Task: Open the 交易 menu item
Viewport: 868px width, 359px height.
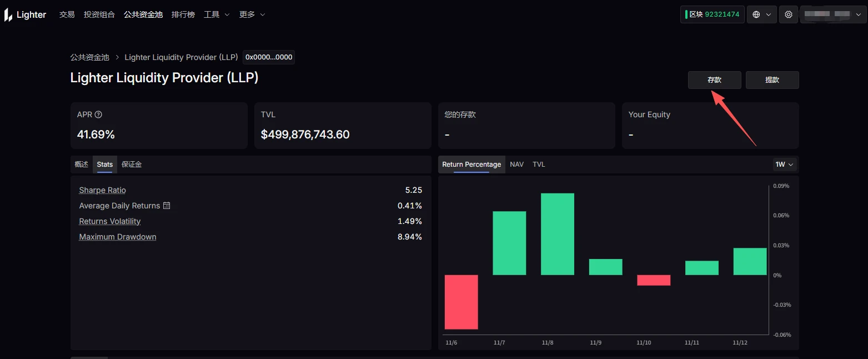Action: click(67, 14)
